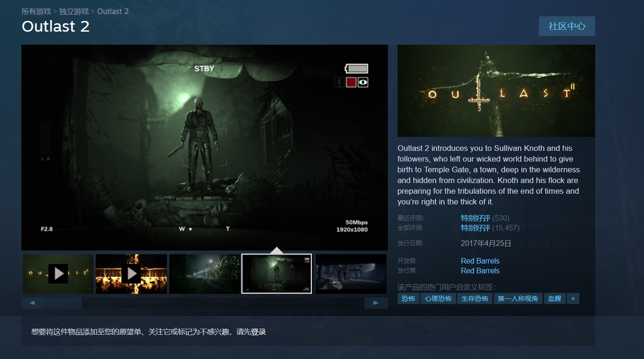The width and height of the screenshot is (644, 359).
Task: Click the game description paragraph
Action: tap(489, 175)
